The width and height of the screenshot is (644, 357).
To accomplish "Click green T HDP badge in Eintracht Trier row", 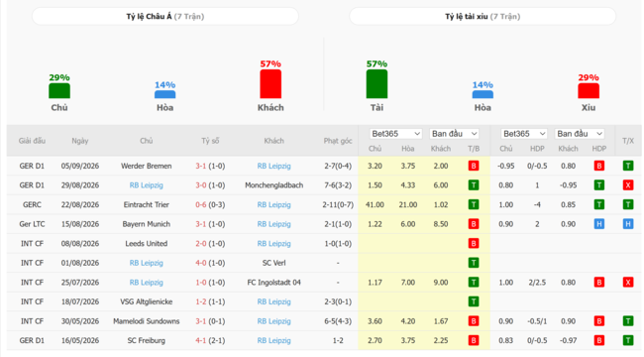I will [x=599, y=204].
